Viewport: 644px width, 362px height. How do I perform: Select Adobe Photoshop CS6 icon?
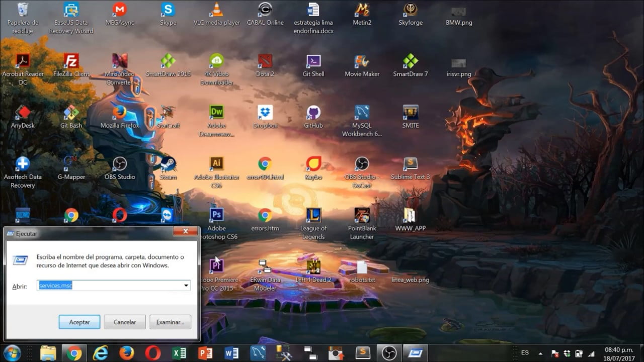pos(217,224)
